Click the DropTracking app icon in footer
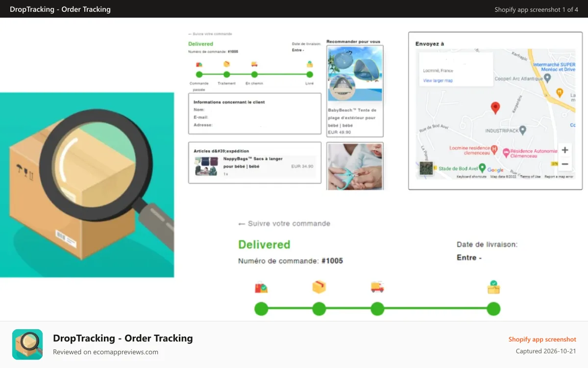The height and width of the screenshot is (368, 588). [27, 344]
